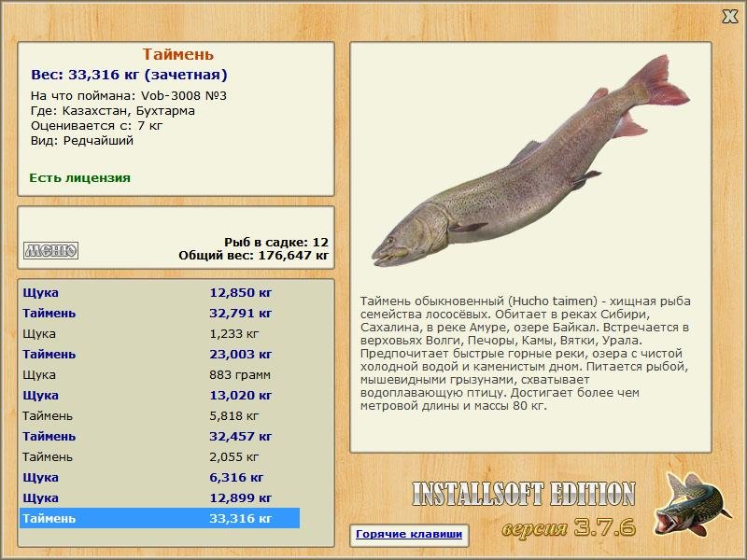Open the Горячие клавиши link

pos(409,534)
